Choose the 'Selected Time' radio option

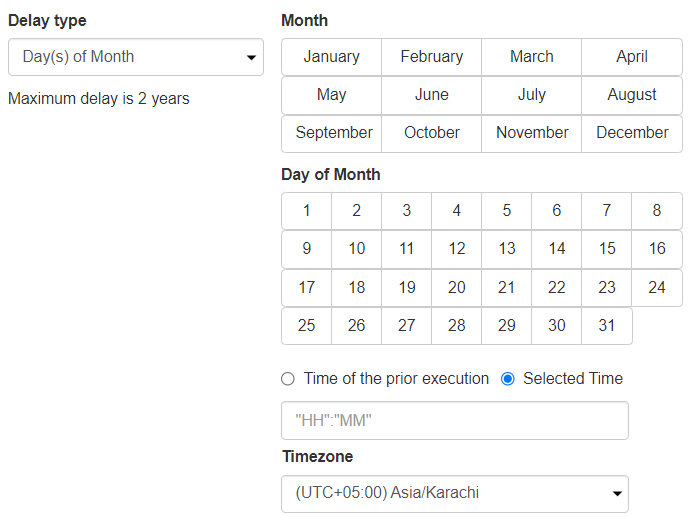coord(507,379)
